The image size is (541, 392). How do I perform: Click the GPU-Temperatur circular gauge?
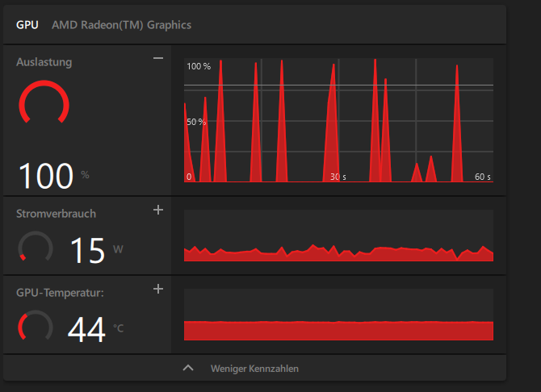point(36,326)
